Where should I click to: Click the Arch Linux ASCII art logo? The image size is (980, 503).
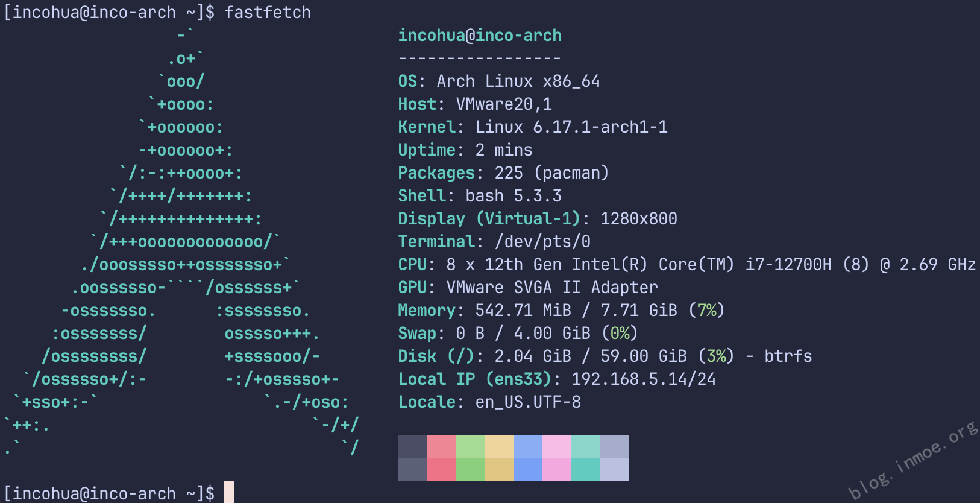tap(181, 241)
